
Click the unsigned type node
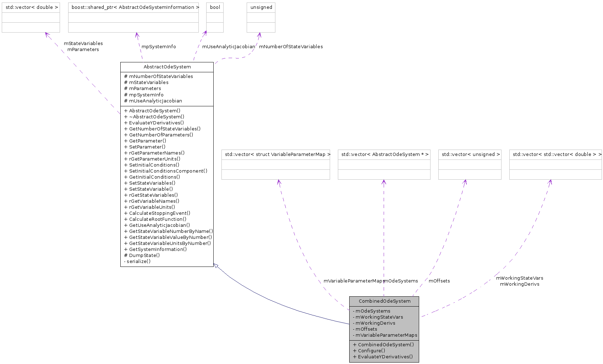coord(261,17)
